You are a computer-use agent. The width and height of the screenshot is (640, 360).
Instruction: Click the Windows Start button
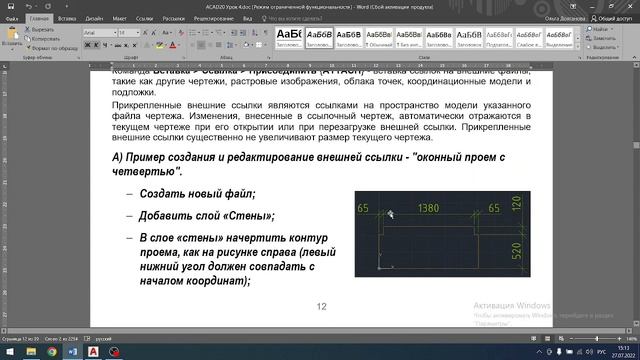tap(10, 351)
